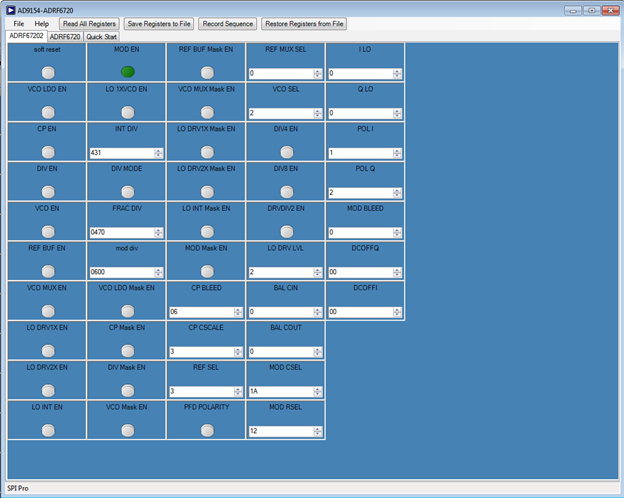Click Save Registers to File button
Image resolution: width=625 pixels, height=499 pixels.
point(159,24)
